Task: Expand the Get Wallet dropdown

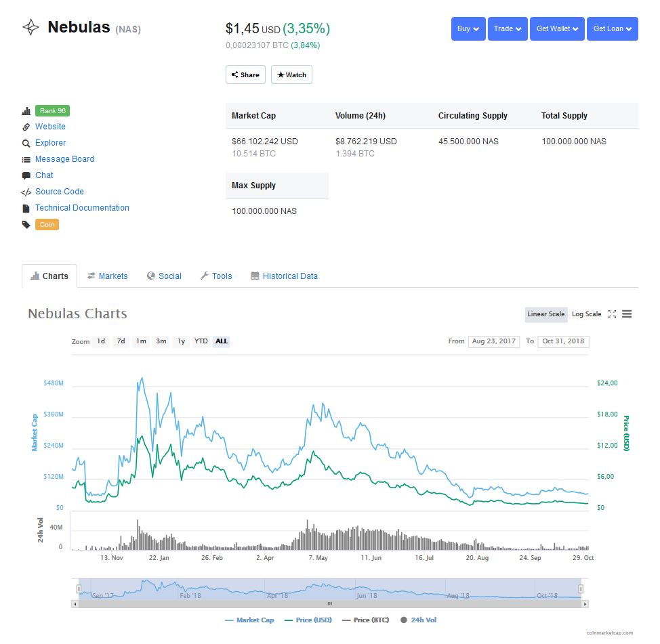Action: [557, 28]
